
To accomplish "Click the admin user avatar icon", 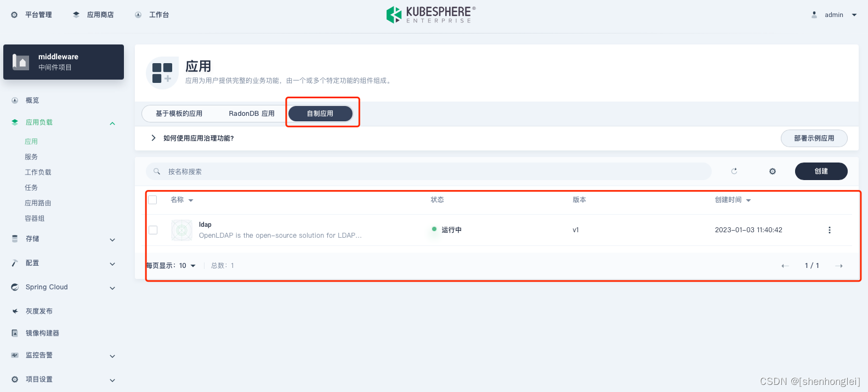I will (814, 15).
